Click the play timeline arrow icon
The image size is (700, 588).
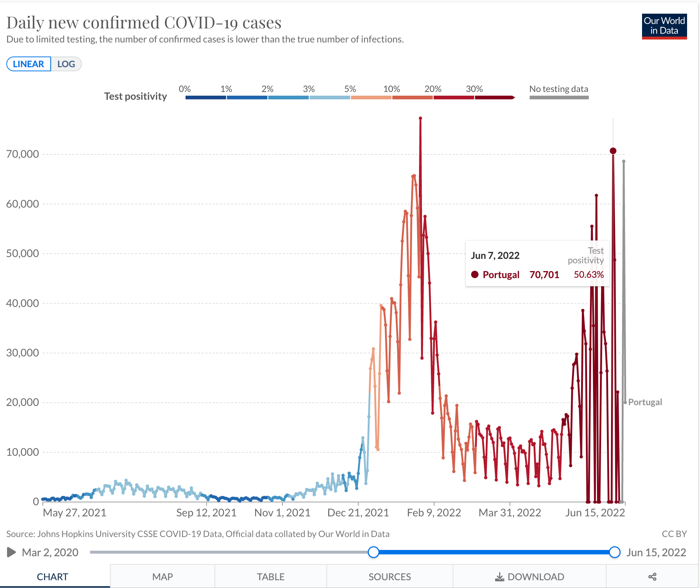click(11, 552)
